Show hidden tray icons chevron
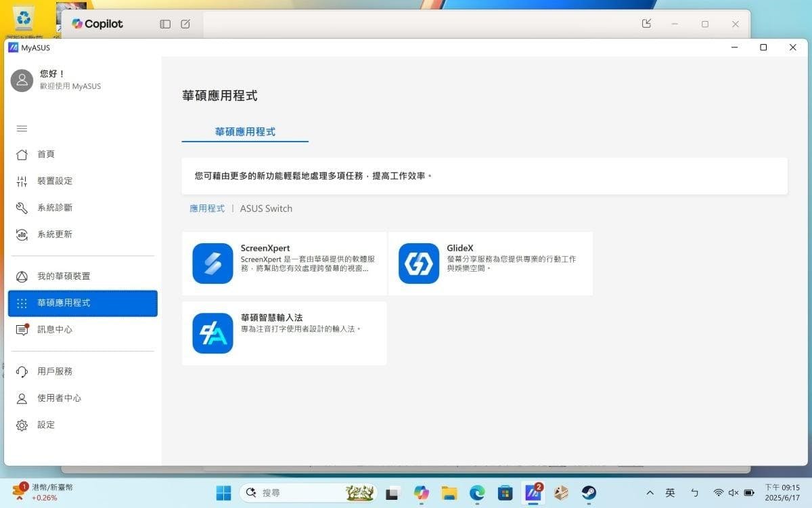Screen dimensions: 812x508 click(x=650, y=492)
